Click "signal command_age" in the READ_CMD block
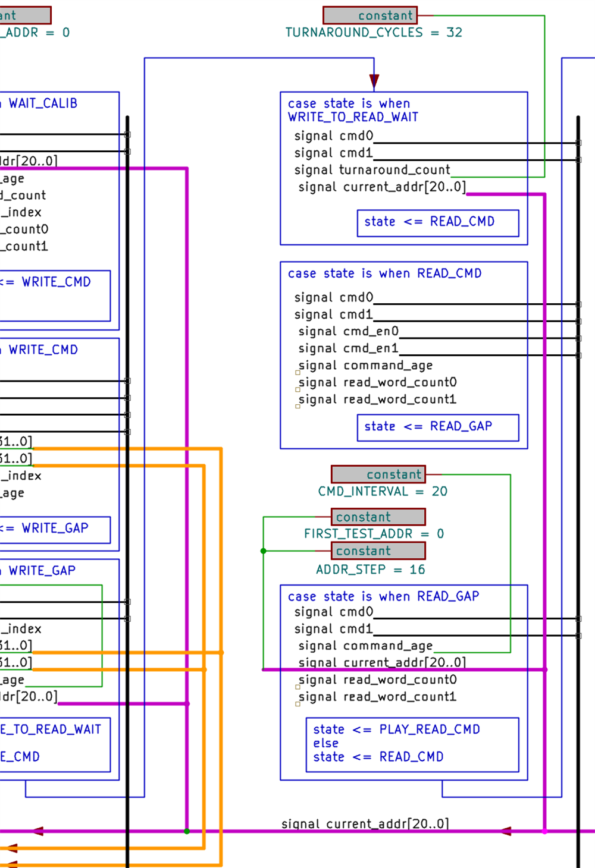The image size is (595, 868). pyautogui.click(x=365, y=366)
